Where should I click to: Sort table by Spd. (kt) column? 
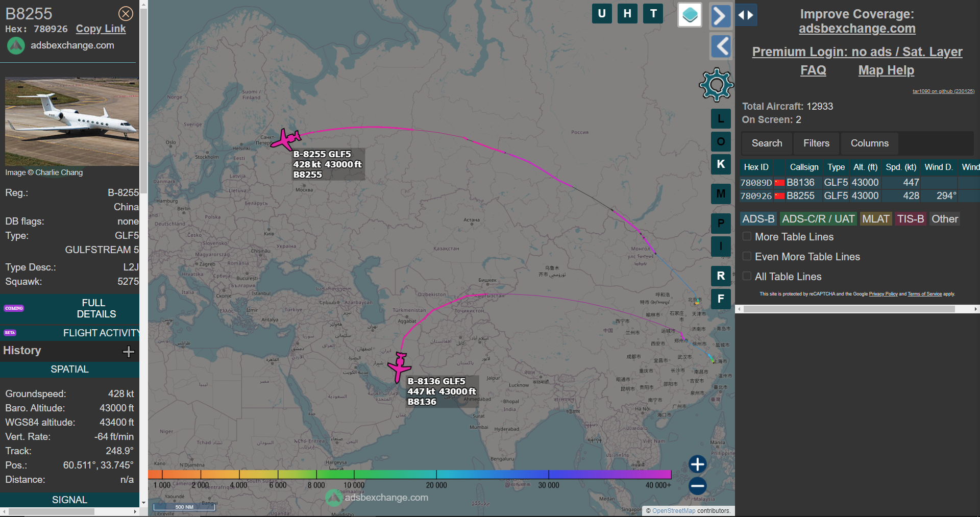tap(901, 167)
